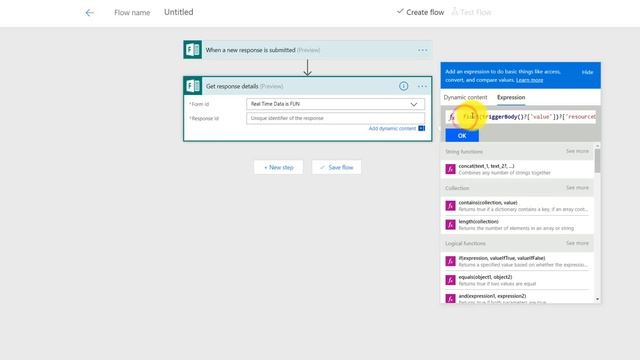Click the fx icon next to contains
Screen dimensions: 640x360
[450, 206]
